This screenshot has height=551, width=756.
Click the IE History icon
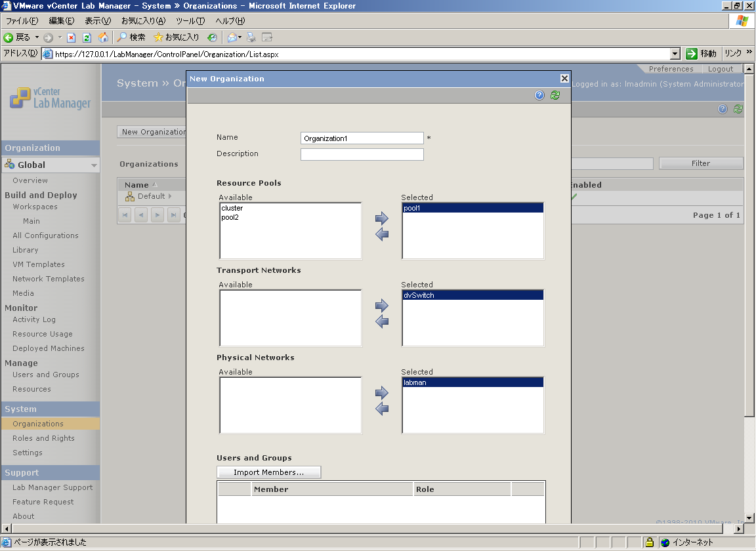pyautogui.click(x=212, y=37)
